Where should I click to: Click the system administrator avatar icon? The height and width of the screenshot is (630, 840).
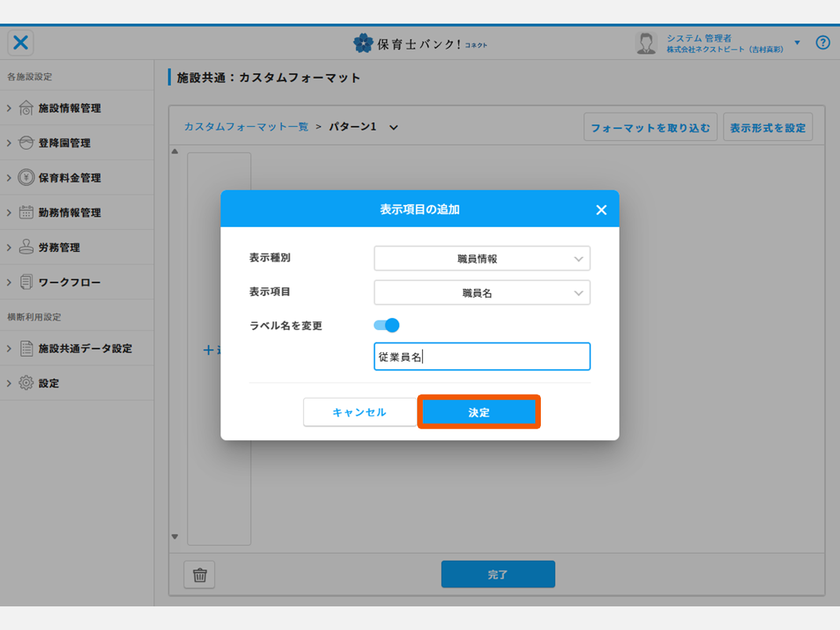646,43
